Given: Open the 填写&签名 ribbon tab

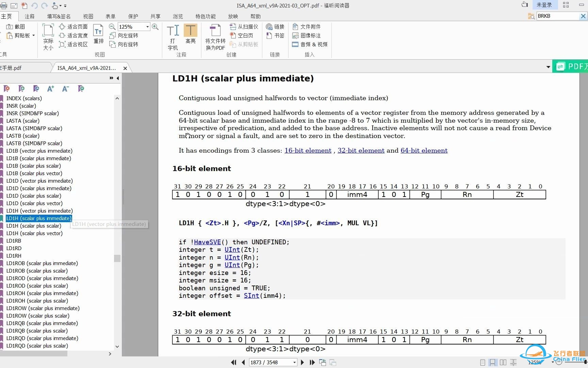Looking at the screenshot, I should tap(59, 16).
